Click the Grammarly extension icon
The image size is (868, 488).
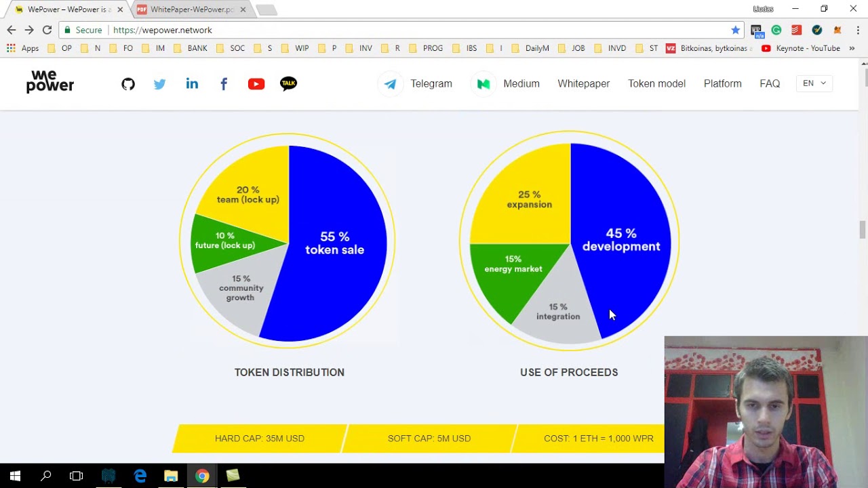[x=776, y=30]
